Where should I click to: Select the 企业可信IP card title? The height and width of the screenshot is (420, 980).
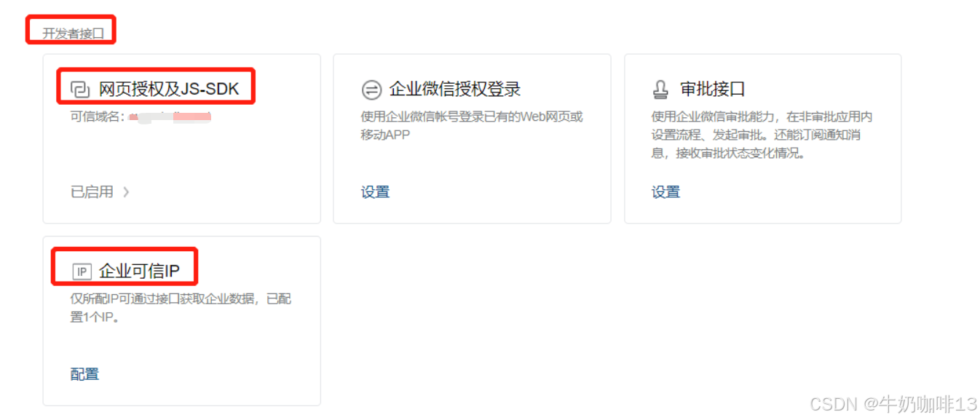pos(139,272)
